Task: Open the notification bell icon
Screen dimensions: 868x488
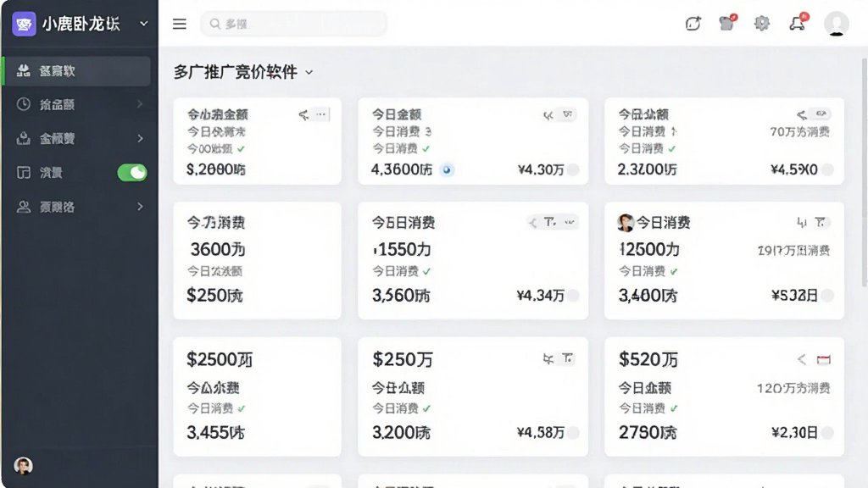Action: (x=798, y=23)
